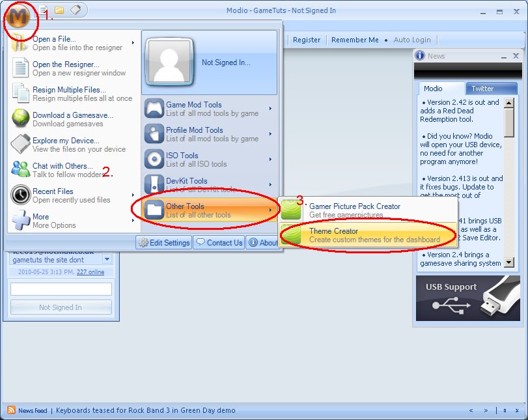
Task: Click the Profile Mod Tools person icon
Action: tap(154, 133)
